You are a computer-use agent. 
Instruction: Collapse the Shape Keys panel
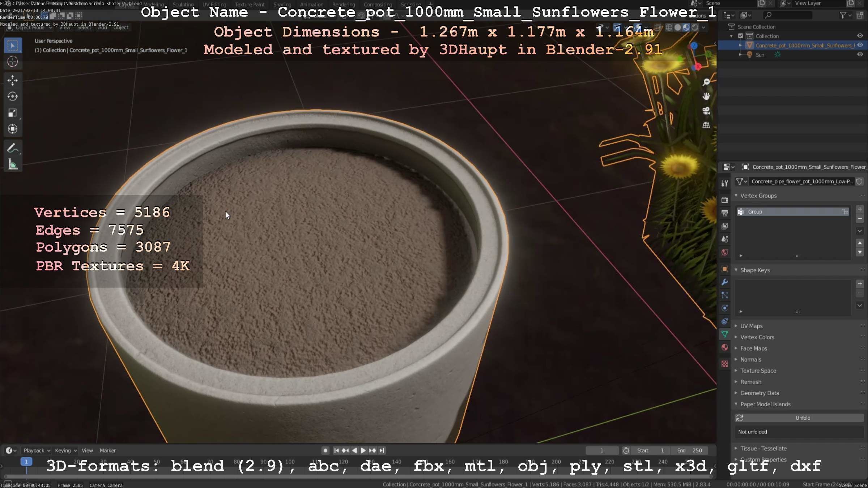pyautogui.click(x=736, y=270)
